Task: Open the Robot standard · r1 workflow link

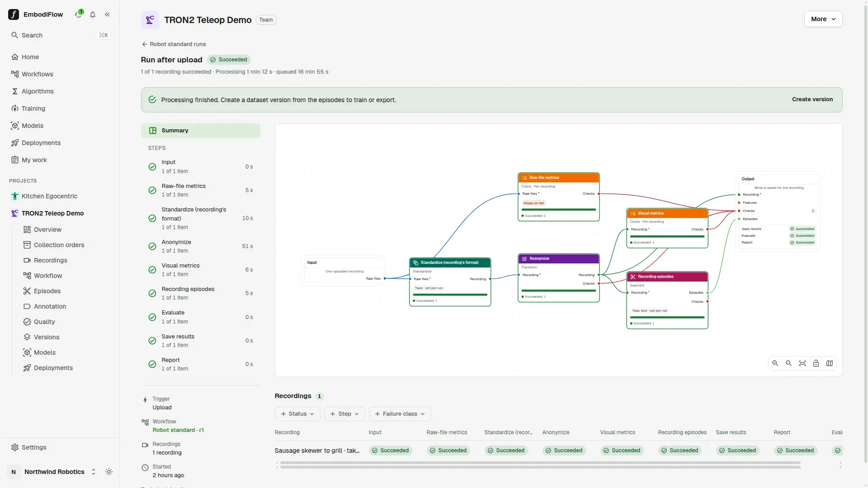Action: tap(178, 430)
